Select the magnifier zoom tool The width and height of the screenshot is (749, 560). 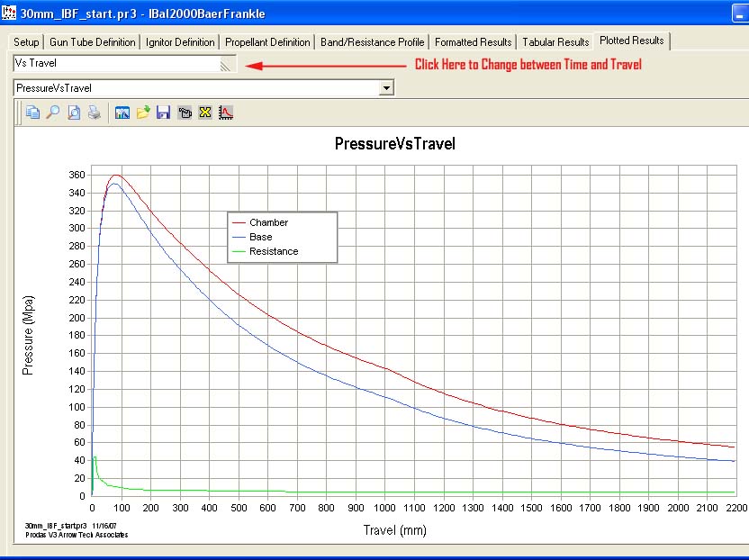pyautogui.click(x=53, y=113)
